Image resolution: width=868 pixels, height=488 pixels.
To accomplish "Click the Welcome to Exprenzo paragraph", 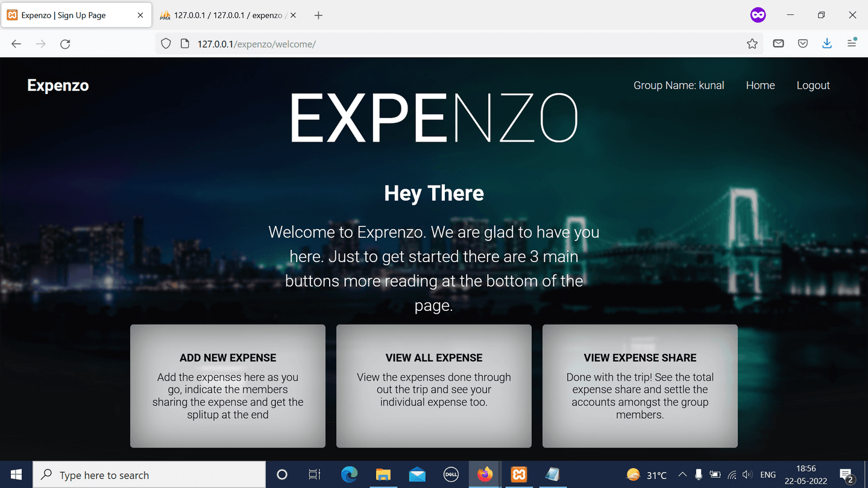I will point(434,269).
